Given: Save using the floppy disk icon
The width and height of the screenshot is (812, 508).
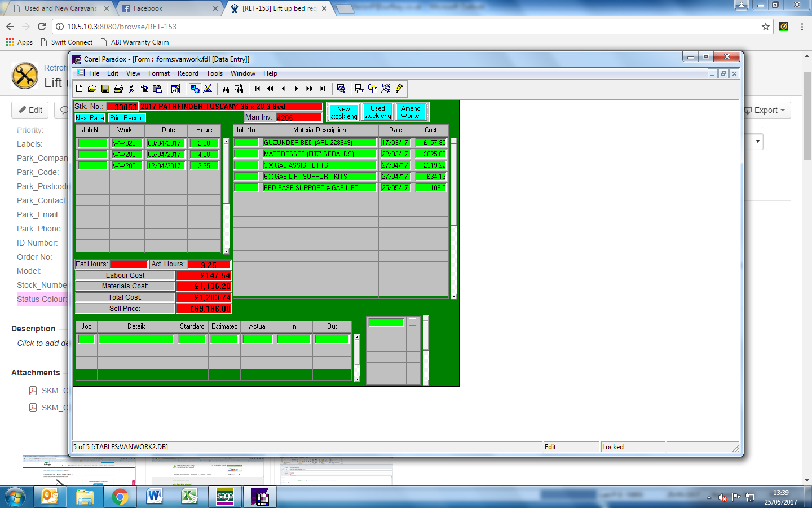Looking at the screenshot, I should pyautogui.click(x=105, y=89).
